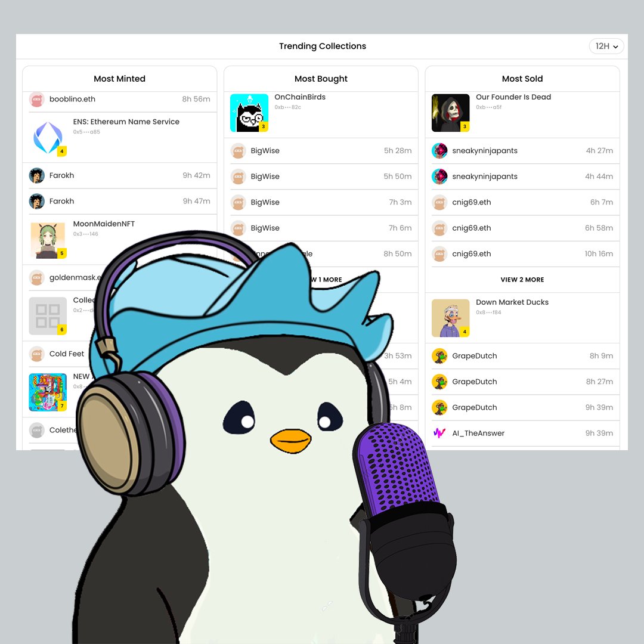Click GrapeDutch avatar in the 8h 9m row

[439, 355]
